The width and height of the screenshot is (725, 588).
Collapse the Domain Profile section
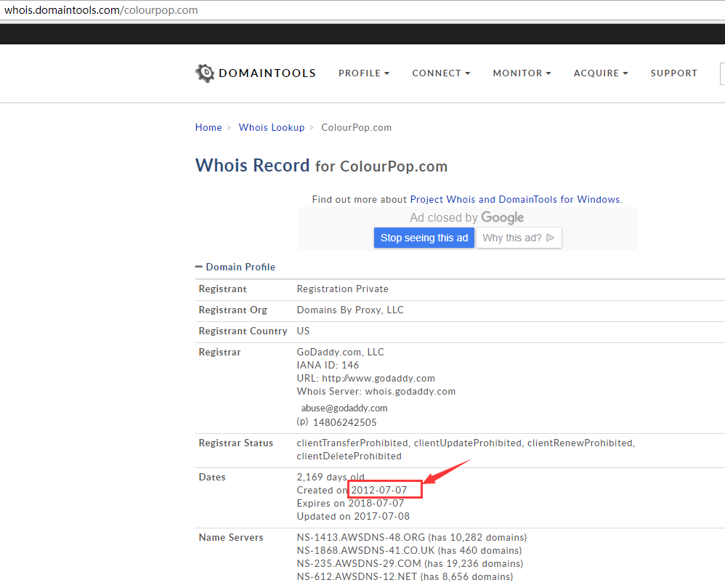pyautogui.click(x=199, y=267)
